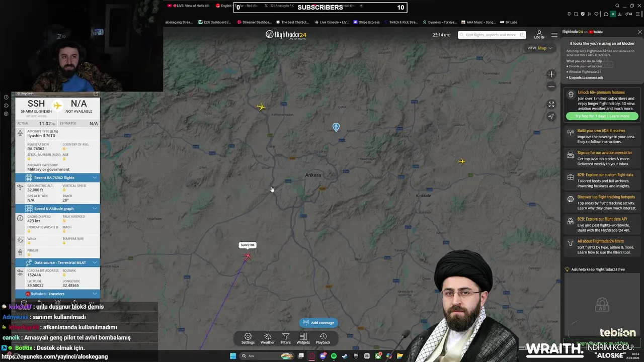
Task: Collapse Data source - Terrestrial MLAT section
Action: pyautogui.click(x=57, y=262)
